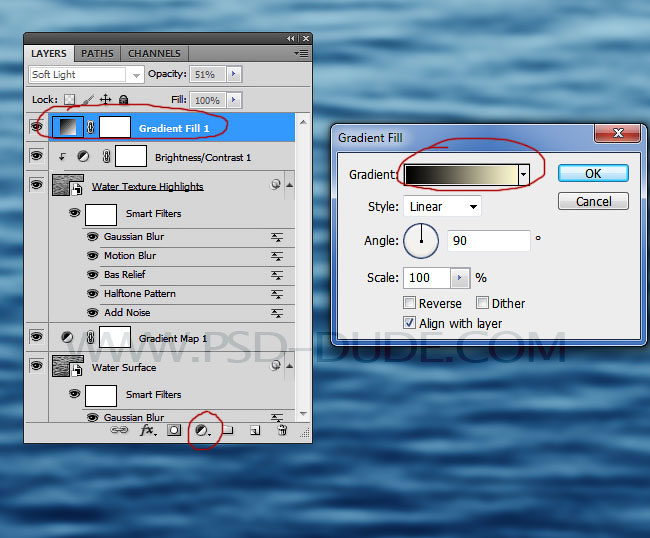Hide the Gradient Map 1 layer
This screenshot has height=538, width=650.
(36, 337)
